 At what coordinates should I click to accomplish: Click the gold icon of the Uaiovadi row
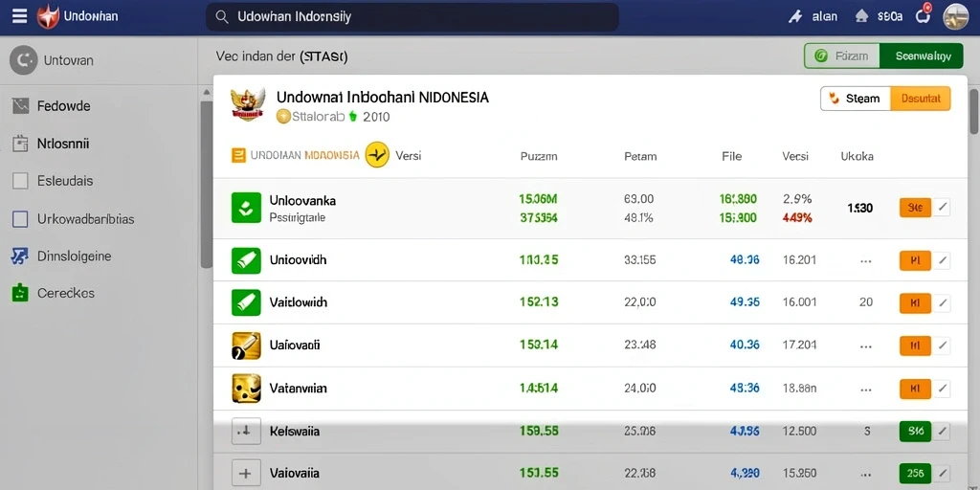click(246, 345)
